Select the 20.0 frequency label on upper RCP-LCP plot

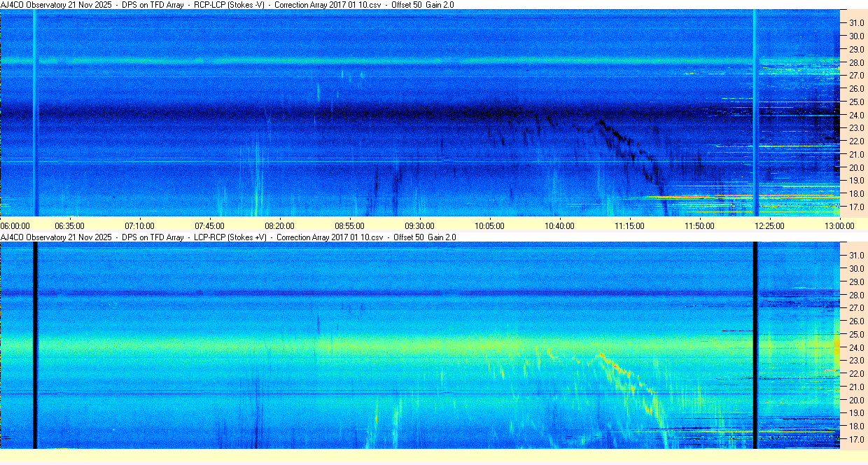tap(857, 167)
